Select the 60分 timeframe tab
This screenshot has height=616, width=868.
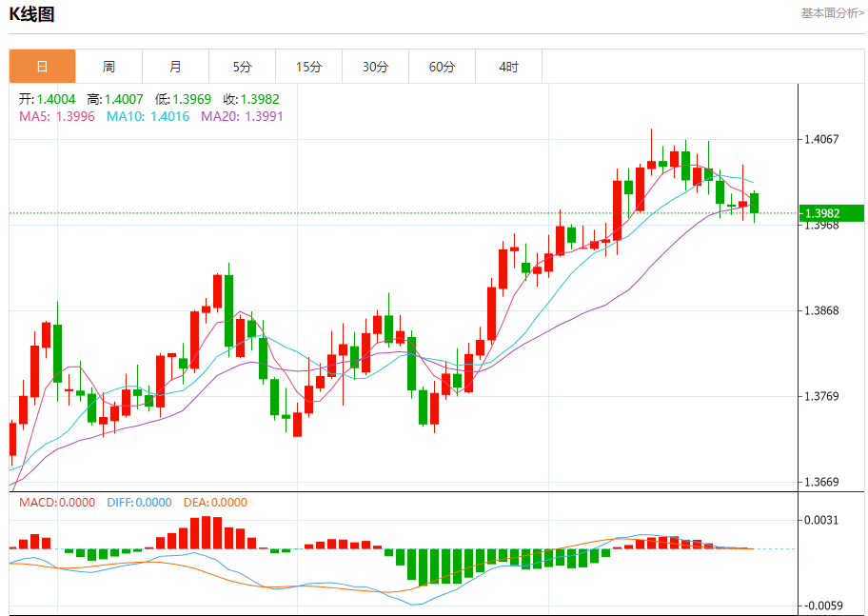(x=442, y=67)
